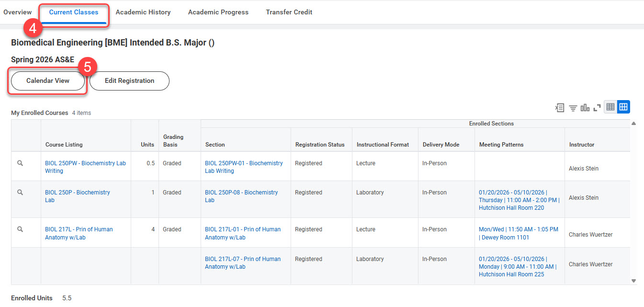This screenshot has width=644, height=307.
Task: Go to the Overview tab
Action: pyautogui.click(x=17, y=12)
